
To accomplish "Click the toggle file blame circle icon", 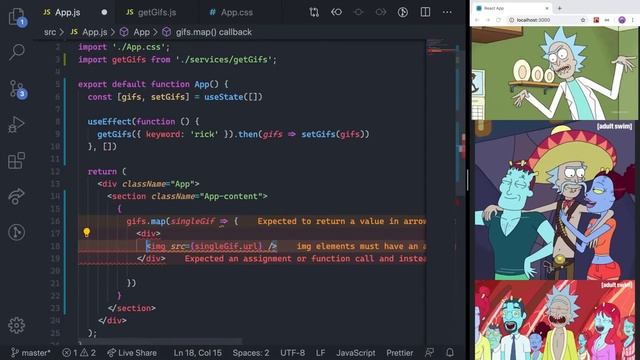I will (358, 12).
